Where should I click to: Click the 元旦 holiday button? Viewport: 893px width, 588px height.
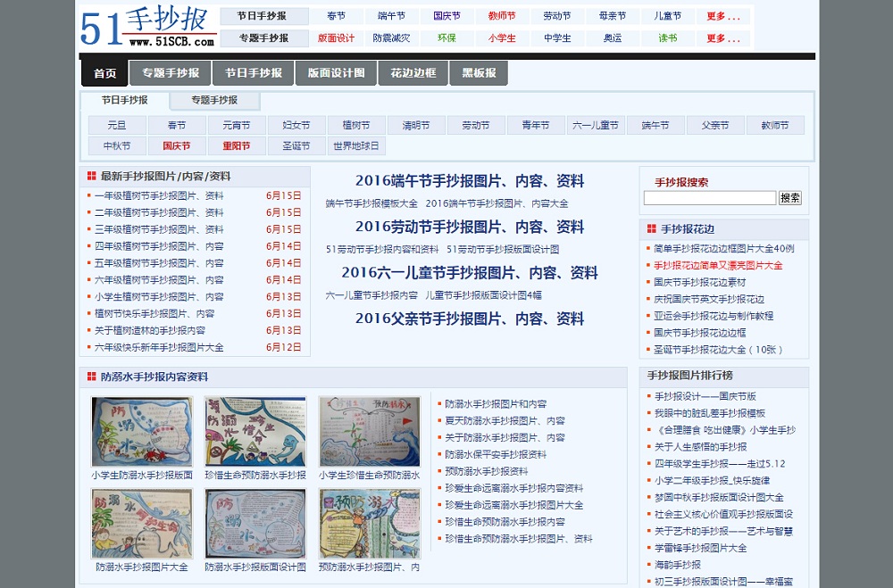click(117, 125)
